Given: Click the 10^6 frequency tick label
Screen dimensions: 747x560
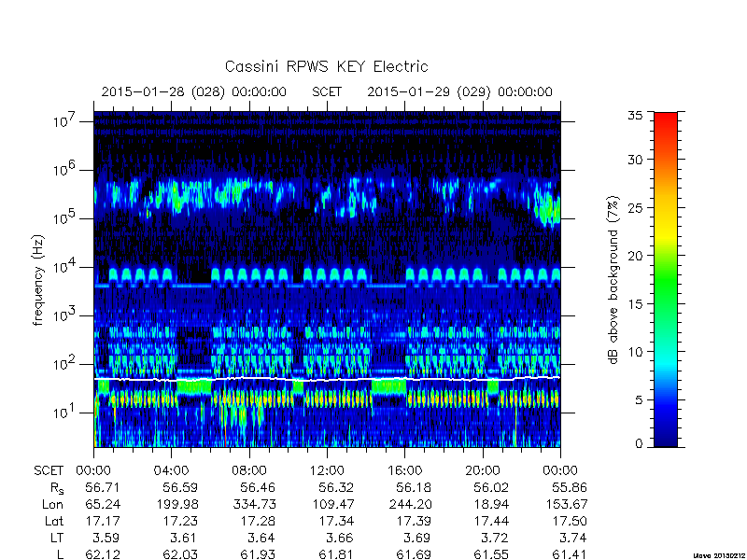Looking at the screenshot, I should (x=64, y=170).
